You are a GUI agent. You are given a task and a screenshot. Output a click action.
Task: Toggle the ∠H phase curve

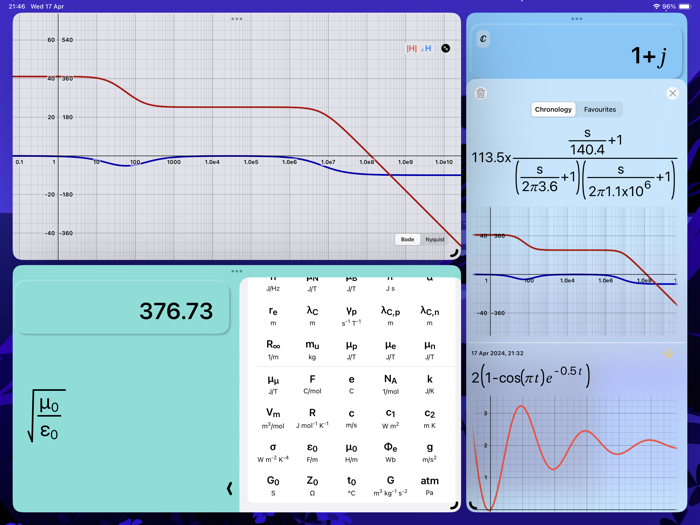pos(426,48)
